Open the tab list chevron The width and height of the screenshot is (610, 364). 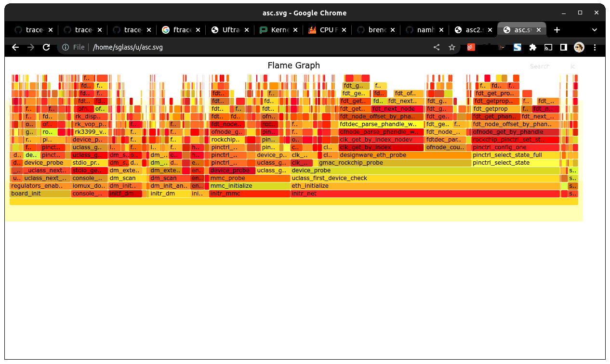[x=595, y=29]
